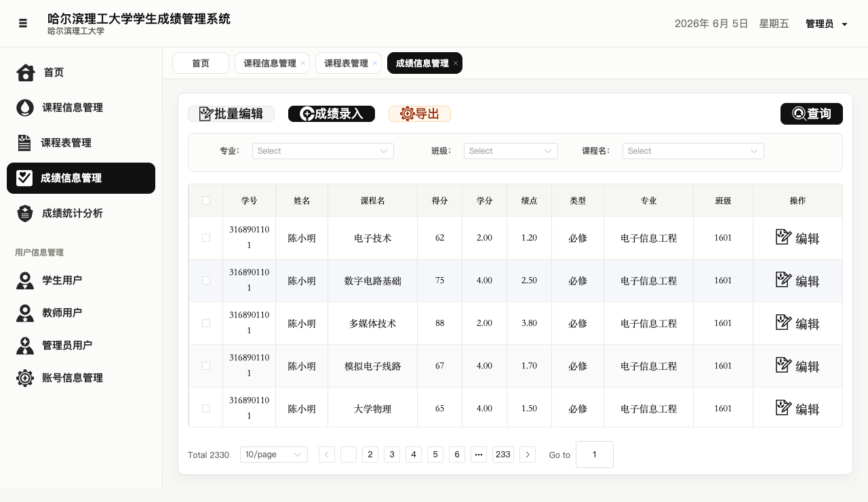
Task: Check the box for 模拟电子线路 row
Action: 206,366
